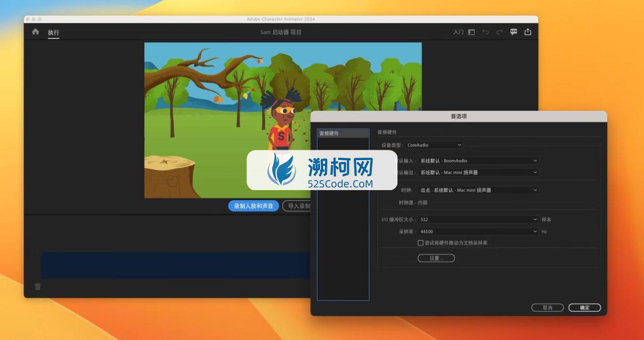644x340 pixels.
Task: Open the I/O 缓冲区大小 512 dropdown
Action: [x=478, y=220]
